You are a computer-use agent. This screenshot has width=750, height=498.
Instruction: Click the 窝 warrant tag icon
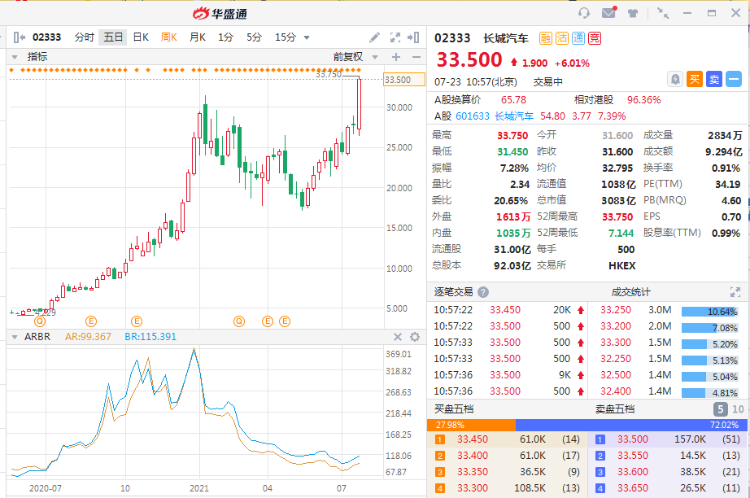click(x=595, y=38)
